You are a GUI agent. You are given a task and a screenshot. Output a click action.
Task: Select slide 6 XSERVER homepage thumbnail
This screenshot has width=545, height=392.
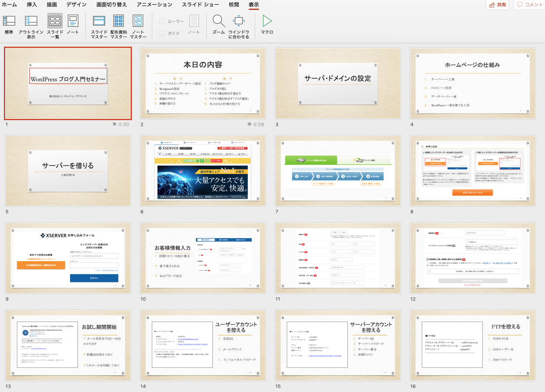(x=203, y=170)
